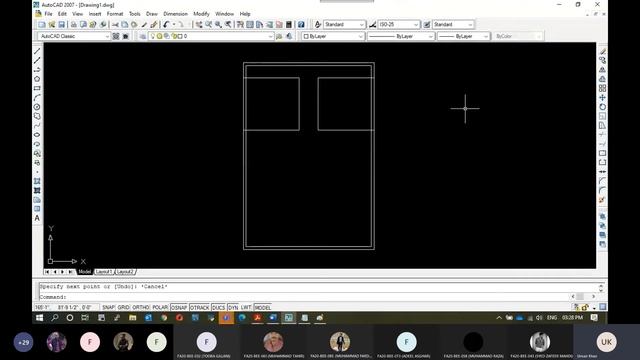Toggle GRID display in status bar
Image resolution: width=640 pixels, height=360 pixels.
point(123,307)
